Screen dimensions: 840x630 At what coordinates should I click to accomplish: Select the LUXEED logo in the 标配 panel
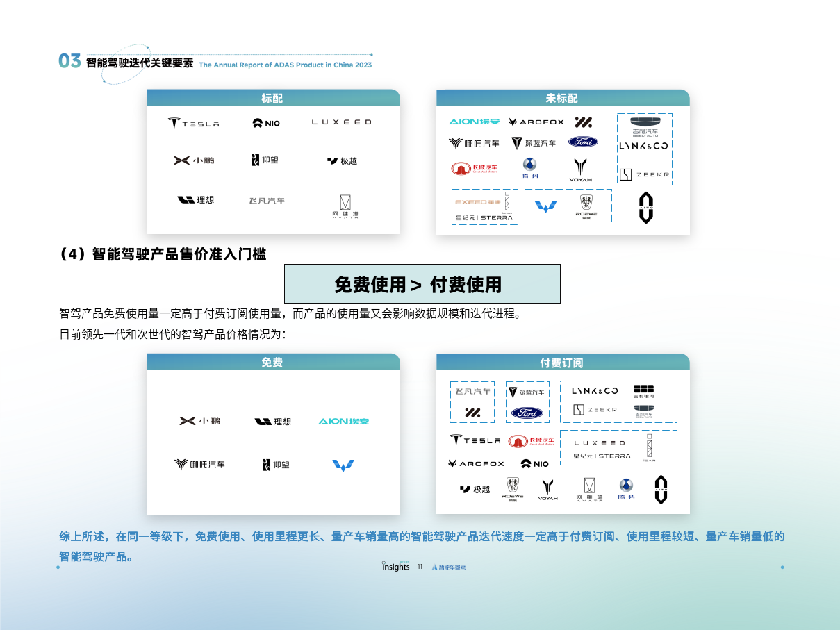coord(341,122)
